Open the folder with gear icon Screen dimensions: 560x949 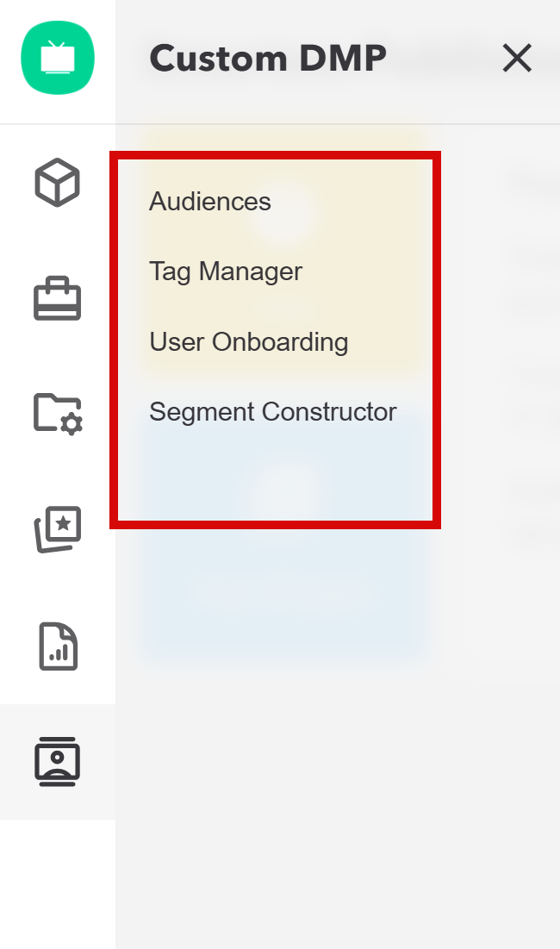(x=58, y=413)
